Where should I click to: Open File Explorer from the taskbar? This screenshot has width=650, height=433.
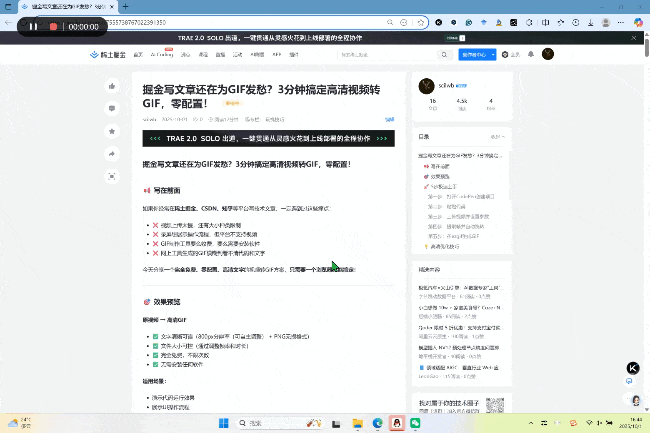357,423
